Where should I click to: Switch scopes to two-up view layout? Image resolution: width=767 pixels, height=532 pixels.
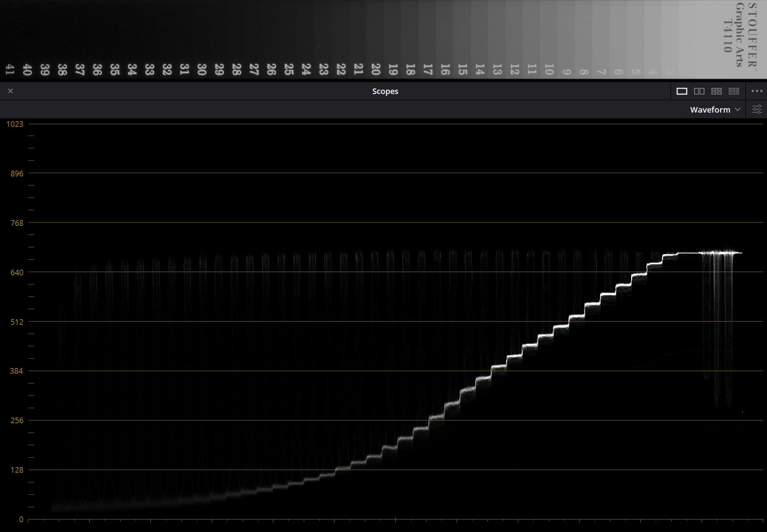(x=699, y=91)
